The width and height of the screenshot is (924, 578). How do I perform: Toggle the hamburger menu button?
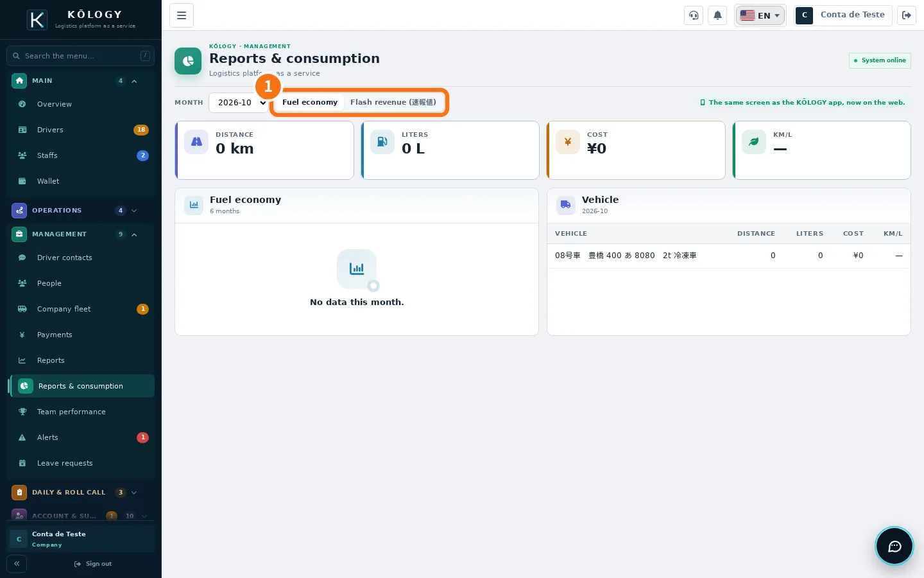click(182, 15)
